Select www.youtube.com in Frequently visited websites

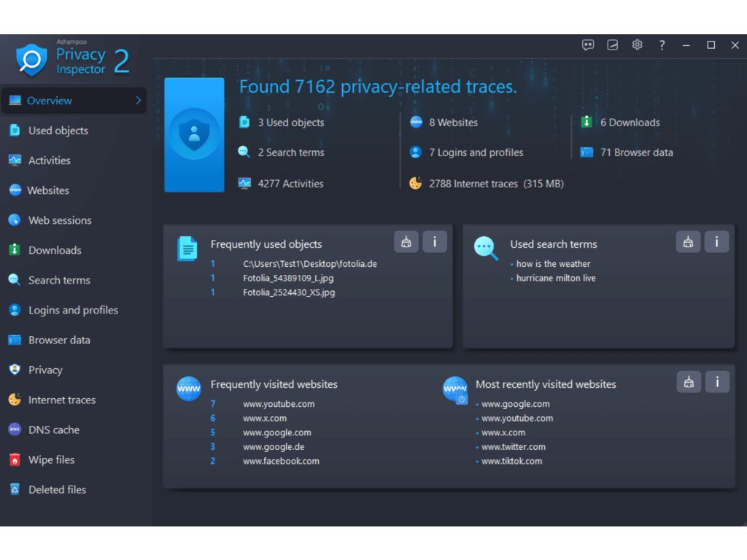(279, 404)
